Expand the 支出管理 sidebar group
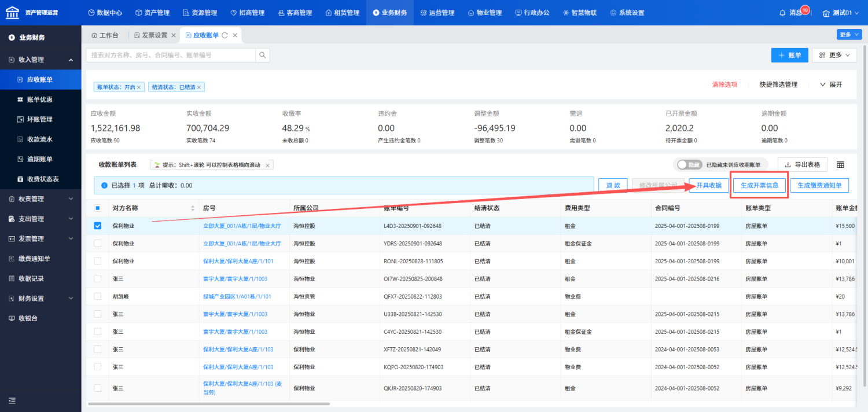 pyautogui.click(x=40, y=219)
